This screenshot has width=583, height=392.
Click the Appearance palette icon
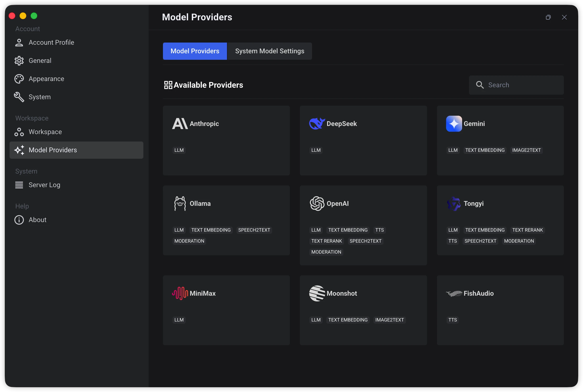tap(19, 79)
